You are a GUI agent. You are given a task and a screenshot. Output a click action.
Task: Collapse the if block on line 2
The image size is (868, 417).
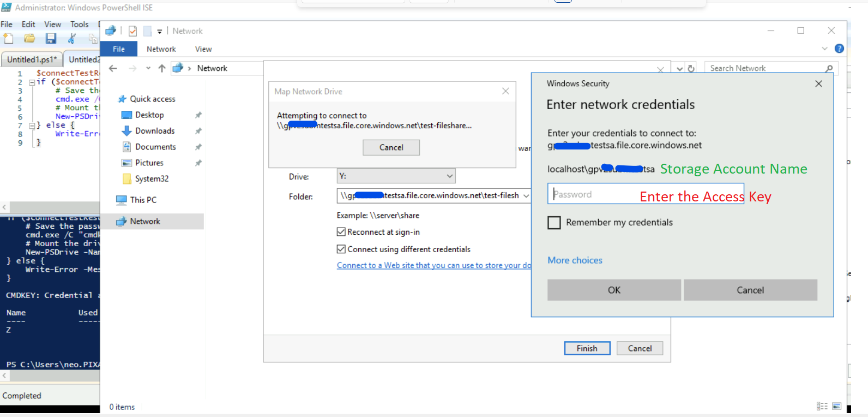click(x=32, y=82)
